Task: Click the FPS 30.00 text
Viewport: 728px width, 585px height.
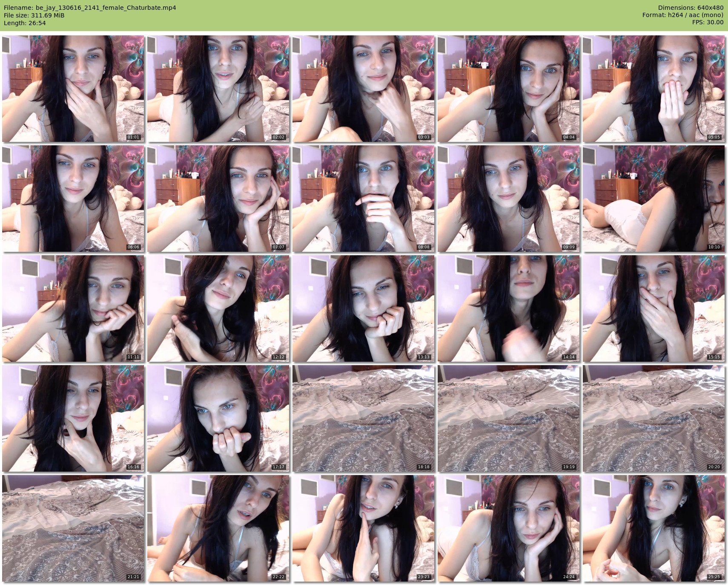Action: pyautogui.click(x=708, y=22)
